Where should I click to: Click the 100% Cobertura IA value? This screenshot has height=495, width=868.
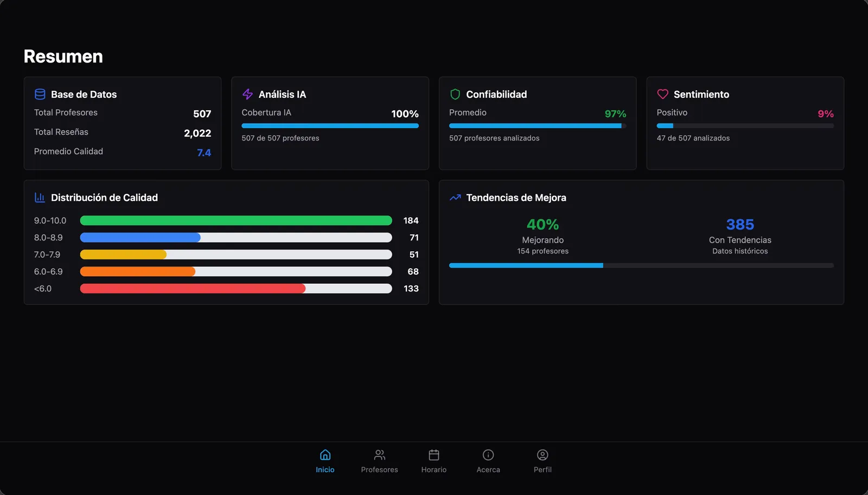coord(405,114)
